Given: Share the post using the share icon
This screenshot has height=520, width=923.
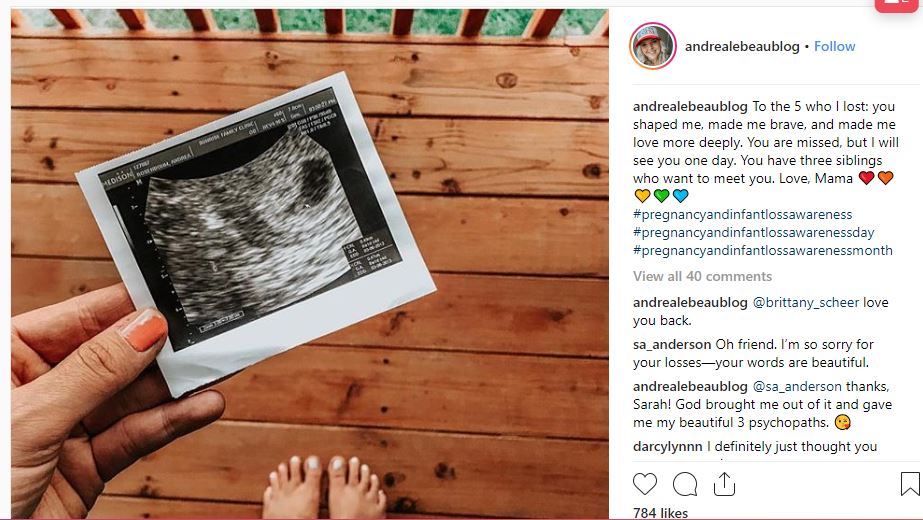Looking at the screenshot, I should (724, 484).
